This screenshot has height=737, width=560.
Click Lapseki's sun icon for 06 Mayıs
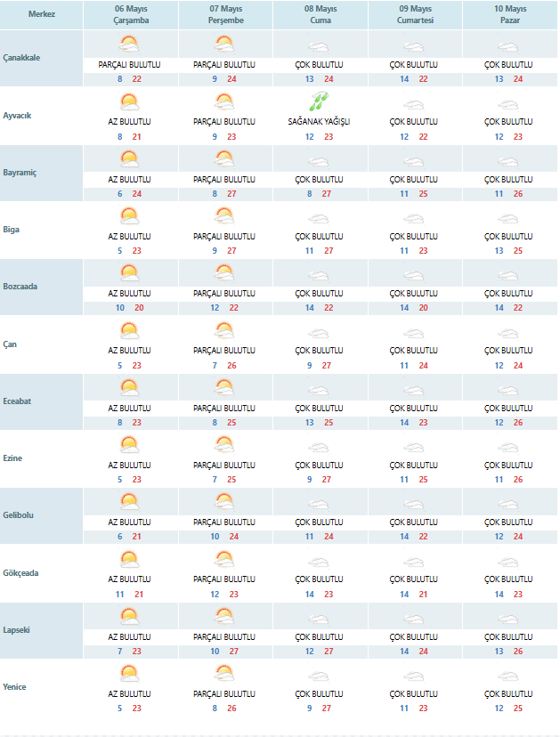pos(129,616)
